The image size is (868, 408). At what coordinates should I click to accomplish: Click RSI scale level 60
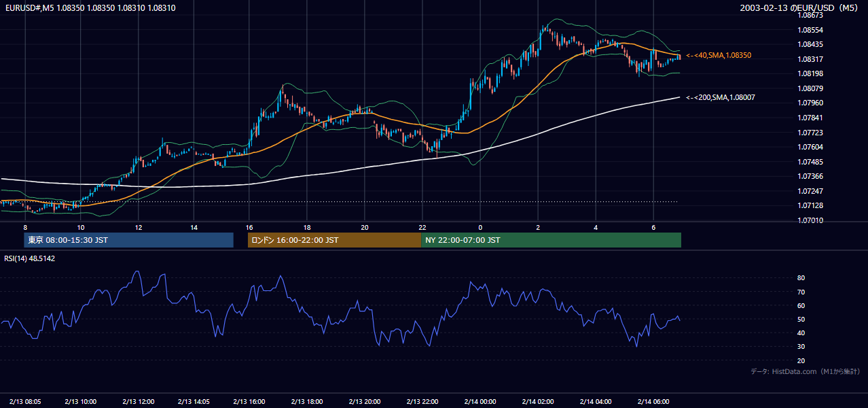[x=801, y=305]
